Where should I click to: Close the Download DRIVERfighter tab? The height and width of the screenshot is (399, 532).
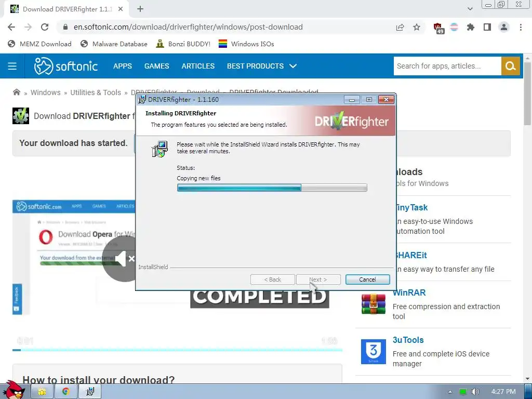point(121,9)
